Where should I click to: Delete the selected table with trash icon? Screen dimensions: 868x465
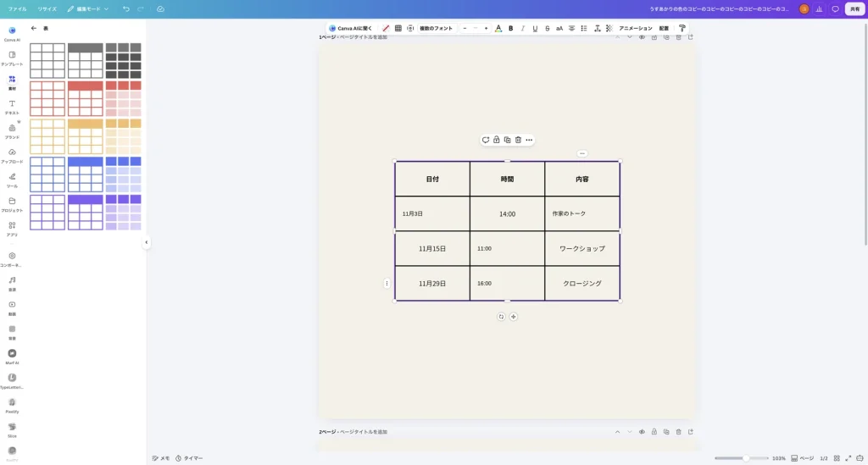(x=518, y=140)
